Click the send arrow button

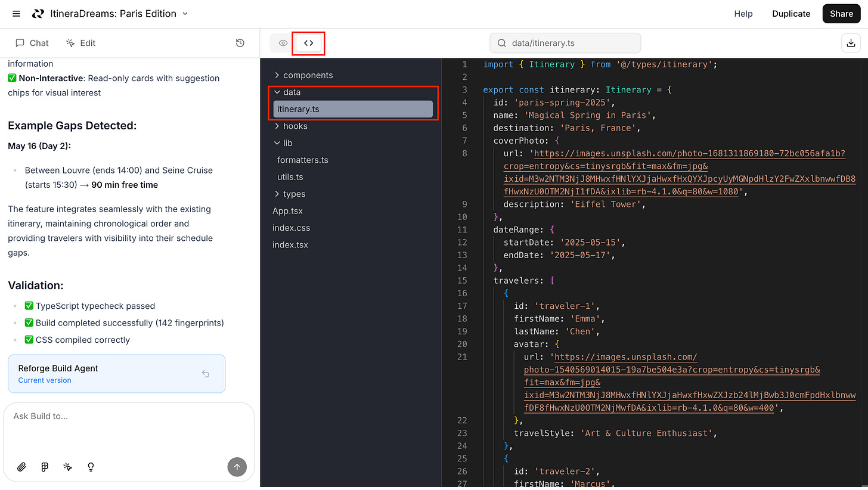237,467
